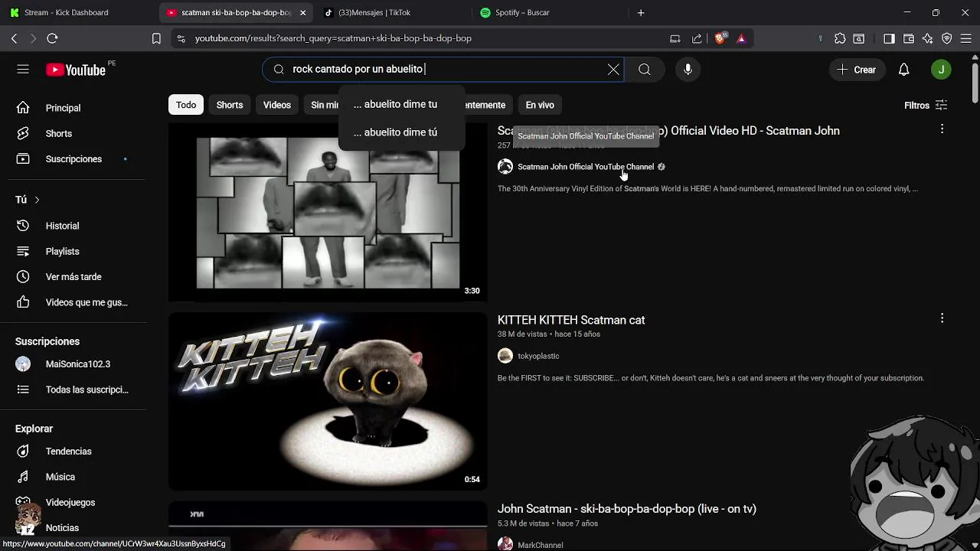Open the browser main menu
Screen dimensions: 980x551
967,38
